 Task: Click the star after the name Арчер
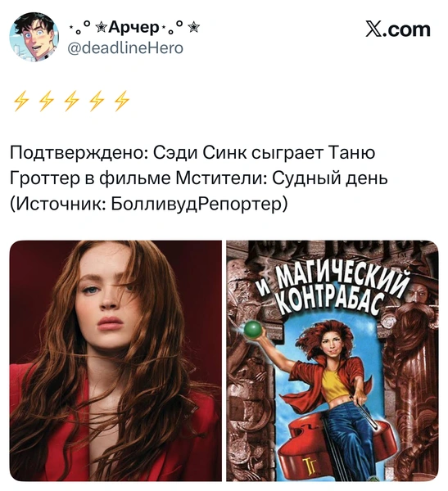(195, 28)
